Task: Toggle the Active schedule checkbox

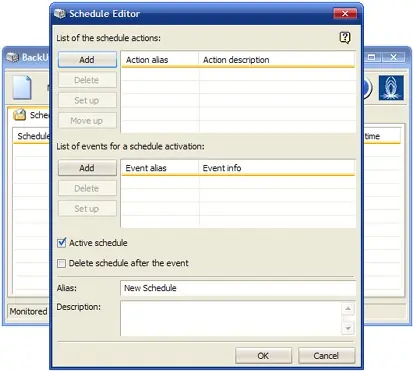Action: point(62,243)
